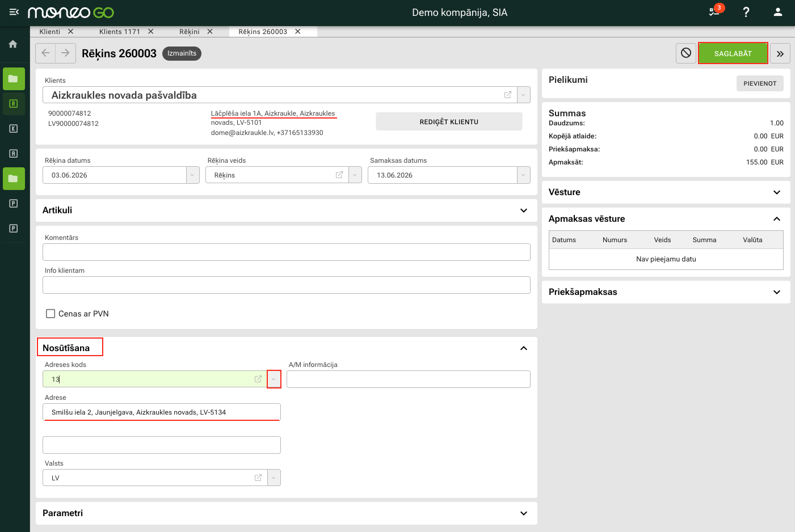795x532 pixels.
Task: Click the Info klientam input field
Action: tap(287, 285)
